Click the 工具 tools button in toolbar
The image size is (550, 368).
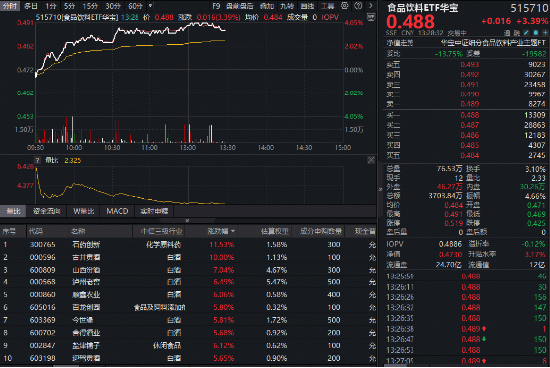(328, 6)
